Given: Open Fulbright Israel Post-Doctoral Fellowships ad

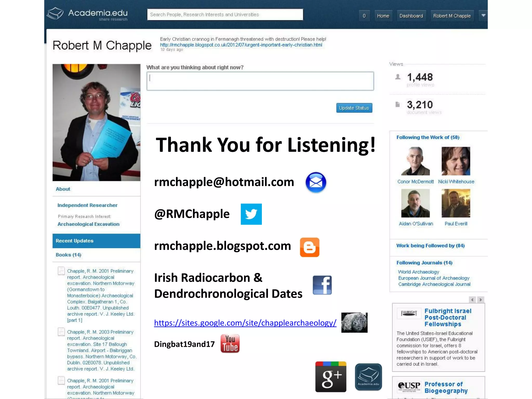Looking at the screenshot, I should tap(448, 317).
